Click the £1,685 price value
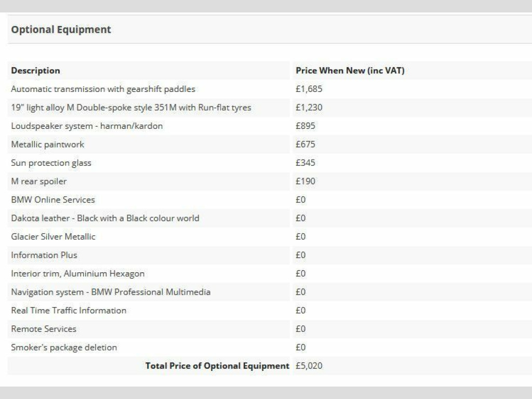 point(309,89)
